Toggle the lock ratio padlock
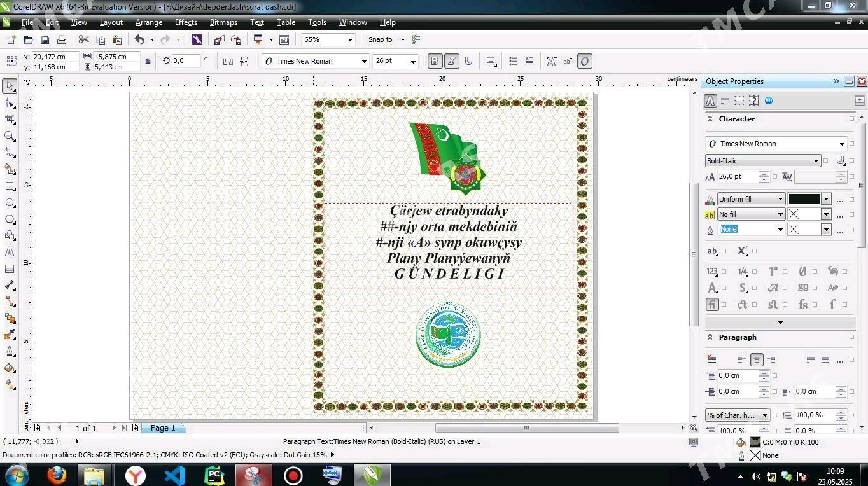The height and width of the screenshot is (486, 868). click(x=148, y=61)
